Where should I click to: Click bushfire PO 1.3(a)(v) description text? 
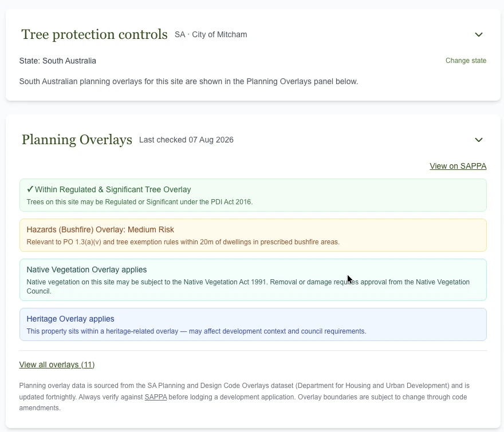coord(183,242)
